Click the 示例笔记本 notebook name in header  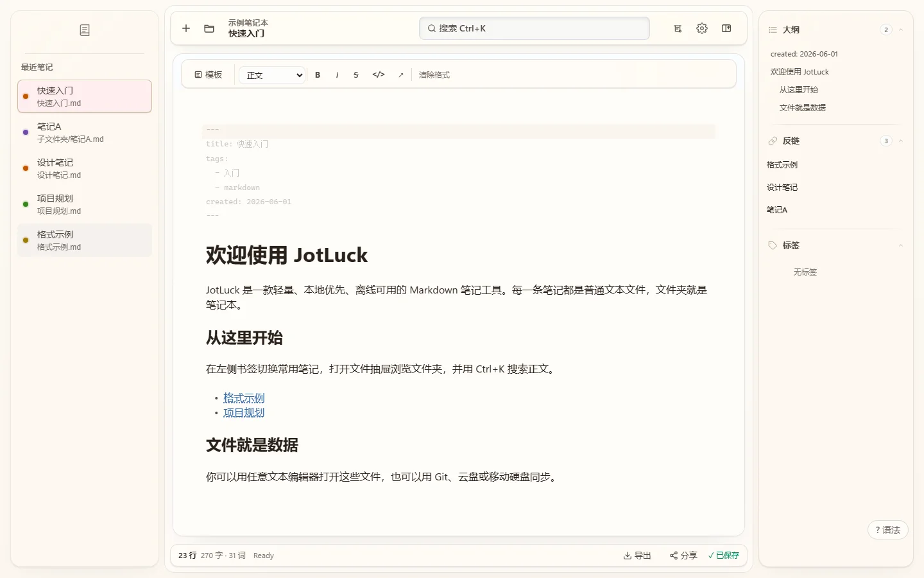point(248,22)
